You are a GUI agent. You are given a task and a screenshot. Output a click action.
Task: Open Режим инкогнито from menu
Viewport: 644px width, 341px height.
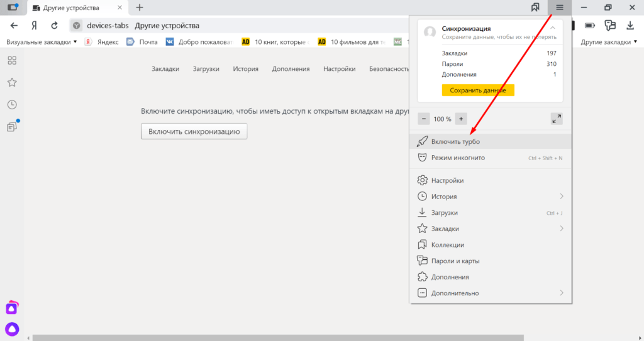coord(491,158)
